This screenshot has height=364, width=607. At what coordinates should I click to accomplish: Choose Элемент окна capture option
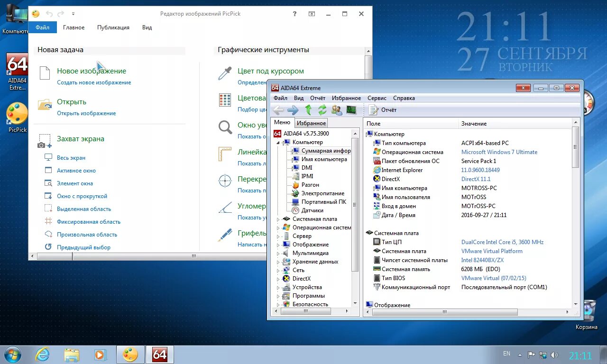(x=74, y=183)
